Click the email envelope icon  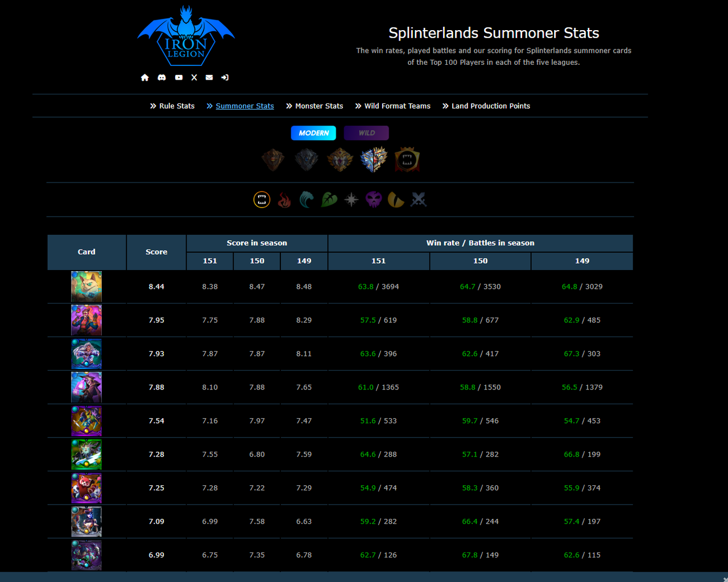click(x=209, y=77)
